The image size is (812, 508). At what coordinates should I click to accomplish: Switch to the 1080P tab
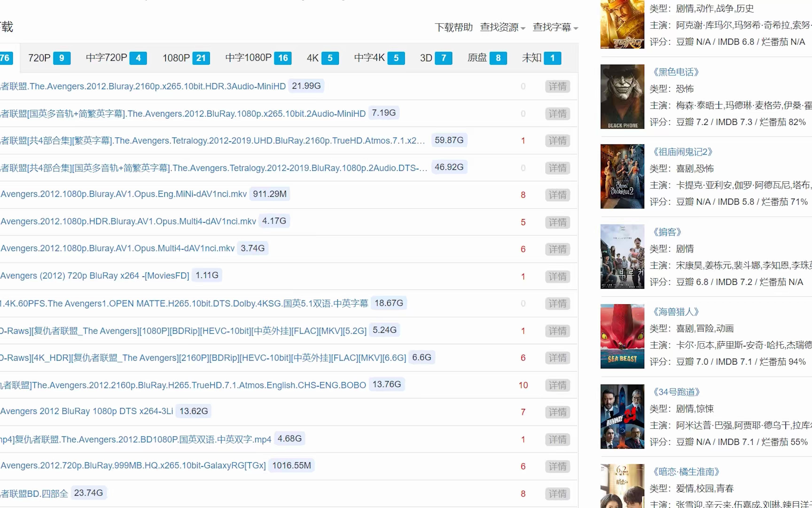pos(186,58)
